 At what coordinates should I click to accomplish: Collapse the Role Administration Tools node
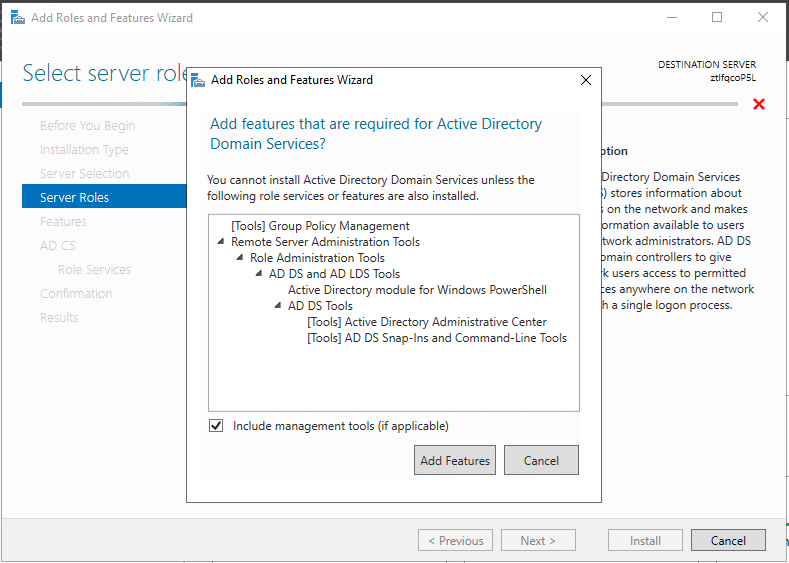(x=240, y=258)
